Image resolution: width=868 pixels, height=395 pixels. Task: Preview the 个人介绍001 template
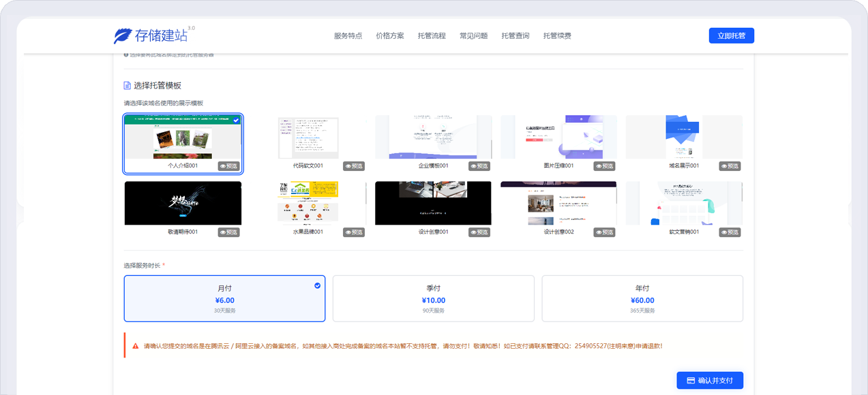228,166
